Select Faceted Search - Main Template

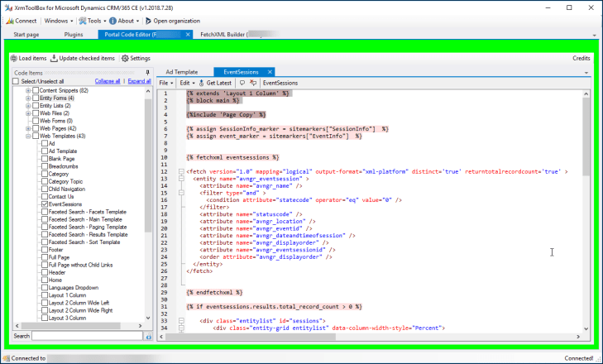[x=85, y=219]
